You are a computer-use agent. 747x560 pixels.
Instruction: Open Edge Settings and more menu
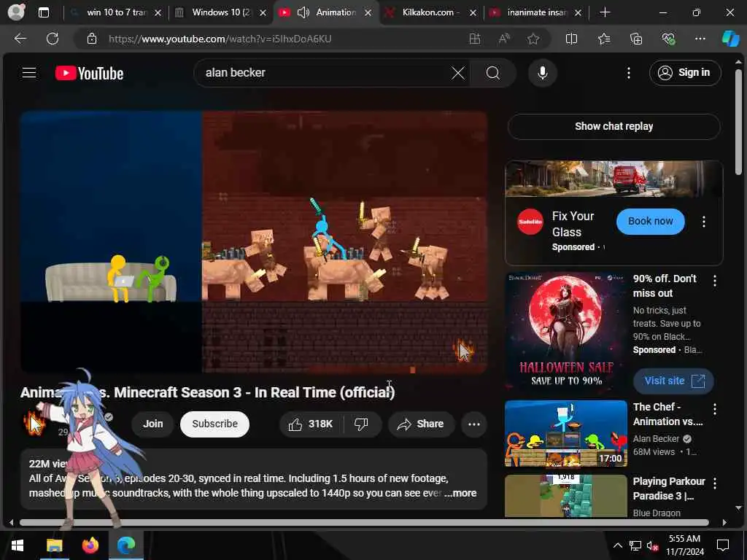700,39
